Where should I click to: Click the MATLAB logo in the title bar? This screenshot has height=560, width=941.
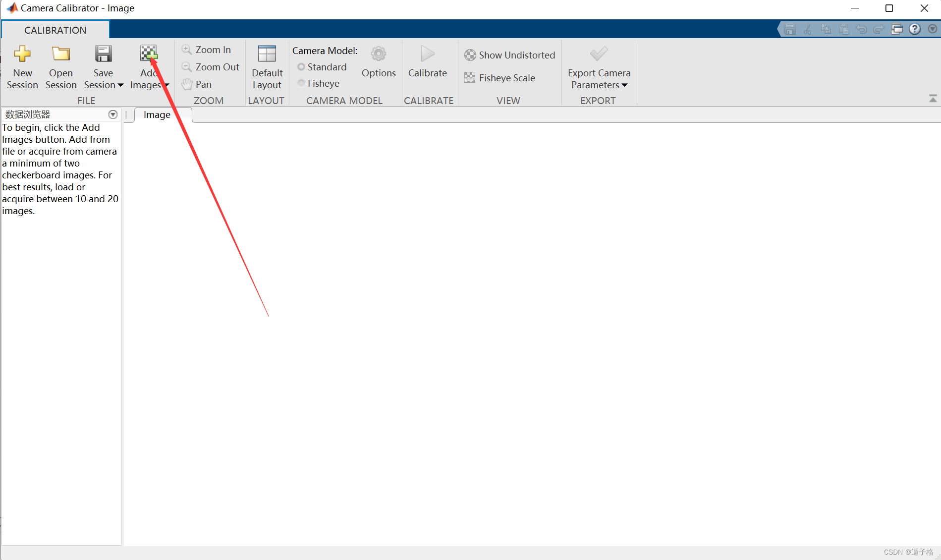12,8
